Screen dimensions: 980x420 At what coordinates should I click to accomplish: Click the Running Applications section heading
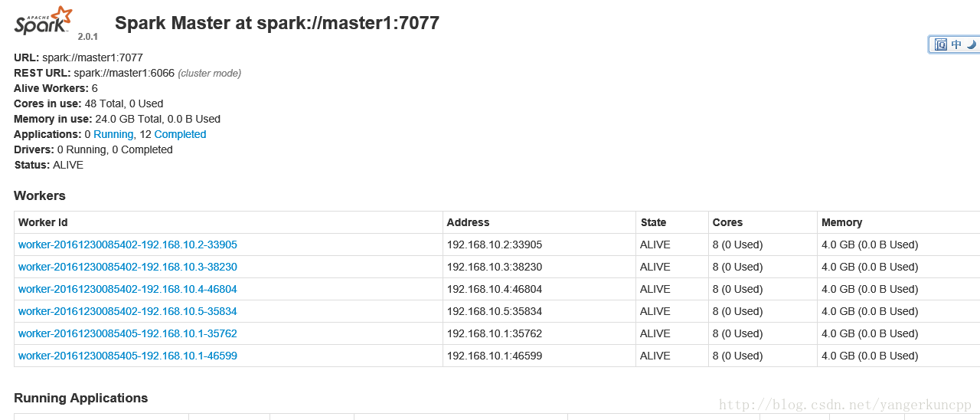point(80,398)
